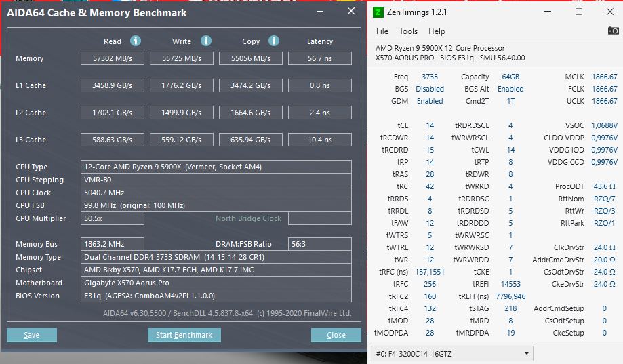Viewport: 623px width, 364px height.
Task: Click tRAS value 28 in ZenTimings
Action: 430,174
